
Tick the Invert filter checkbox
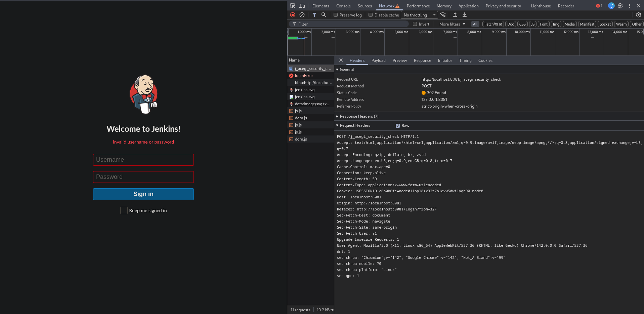click(x=415, y=24)
